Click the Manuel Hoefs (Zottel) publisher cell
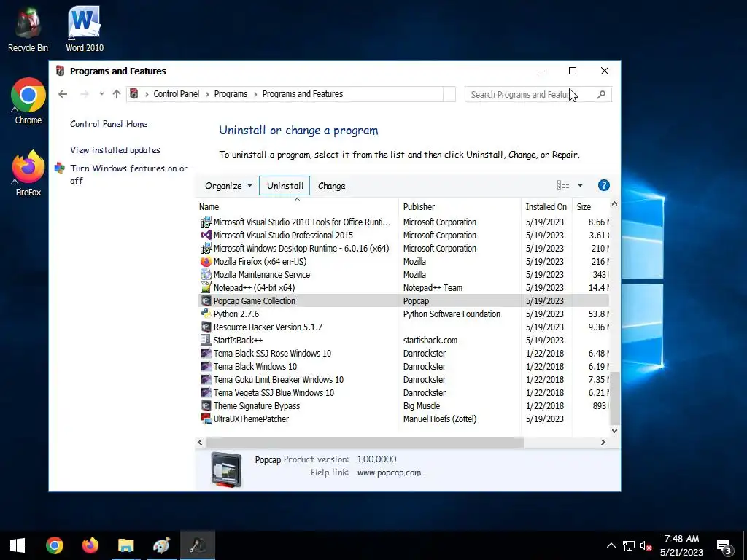747x560 pixels. click(x=440, y=419)
